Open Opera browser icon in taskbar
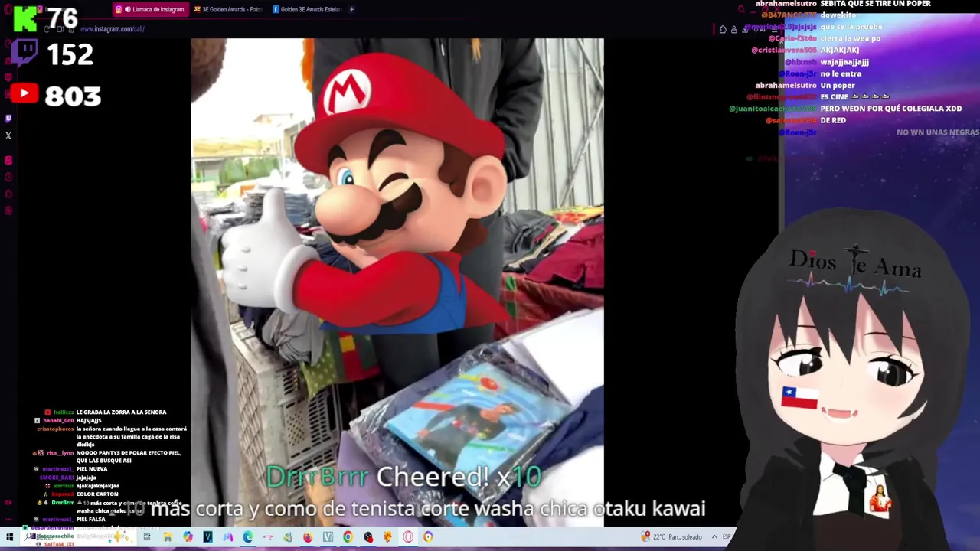The height and width of the screenshot is (551, 980). point(408,537)
